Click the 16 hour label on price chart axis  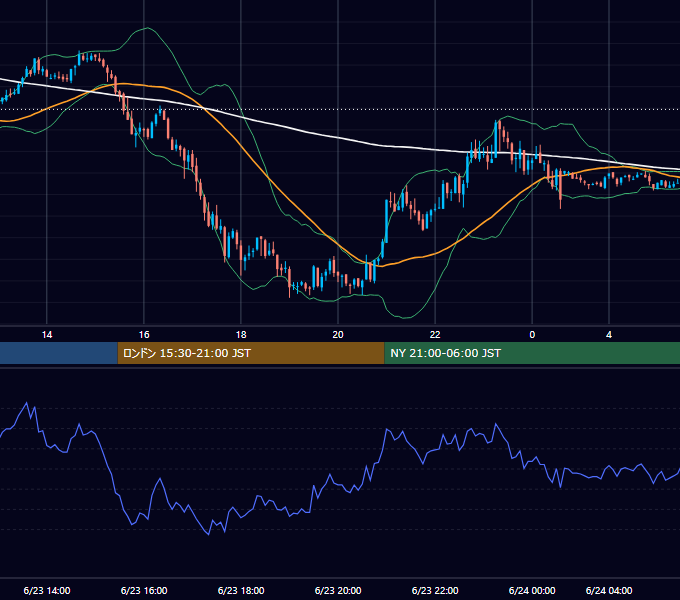pyautogui.click(x=144, y=335)
